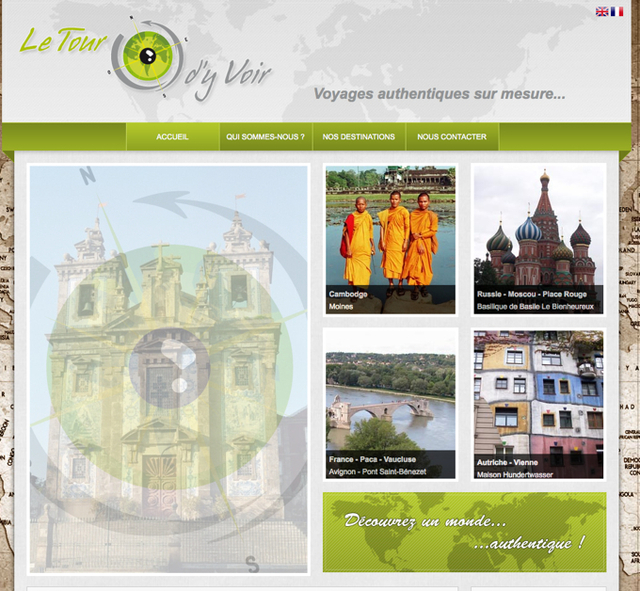Open the Avignon bridge photo
Viewport: 640px width, 591px height.
tap(390, 395)
